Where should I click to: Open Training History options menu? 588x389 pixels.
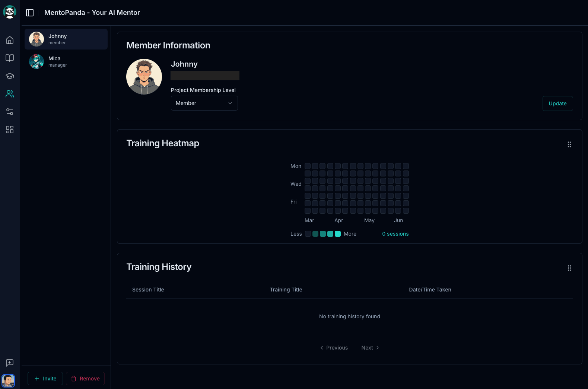tap(569, 268)
